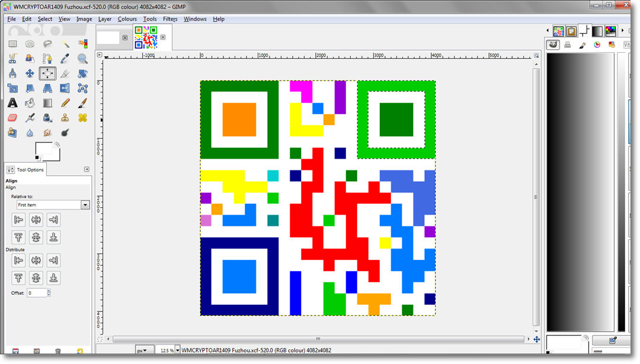The height and width of the screenshot is (364, 640).
Task: Activate the Zoom magnifier tool
Action: pos(82,59)
